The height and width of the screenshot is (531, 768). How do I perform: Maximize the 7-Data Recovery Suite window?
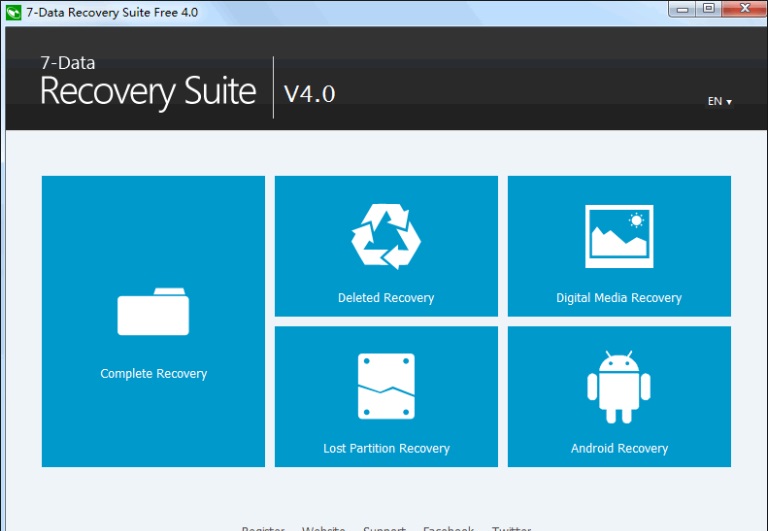pyautogui.click(x=708, y=9)
